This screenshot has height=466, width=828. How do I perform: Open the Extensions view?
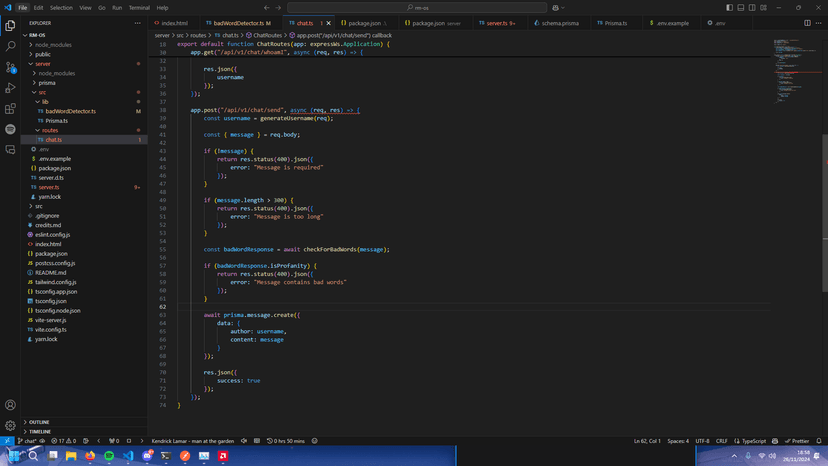click(10, 109)
